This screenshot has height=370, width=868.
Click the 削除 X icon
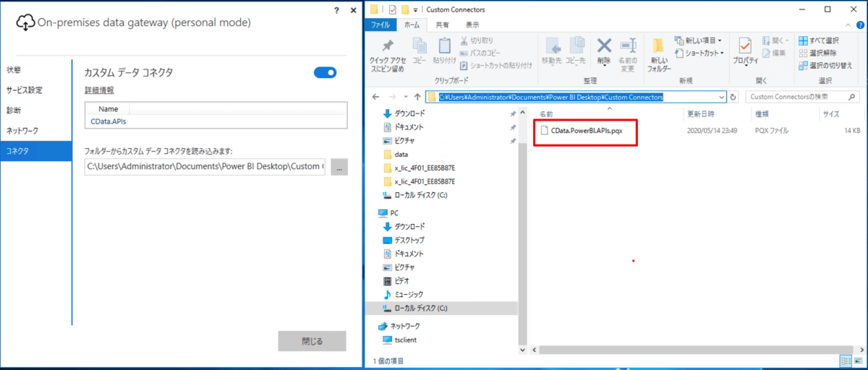pos(604,46)
